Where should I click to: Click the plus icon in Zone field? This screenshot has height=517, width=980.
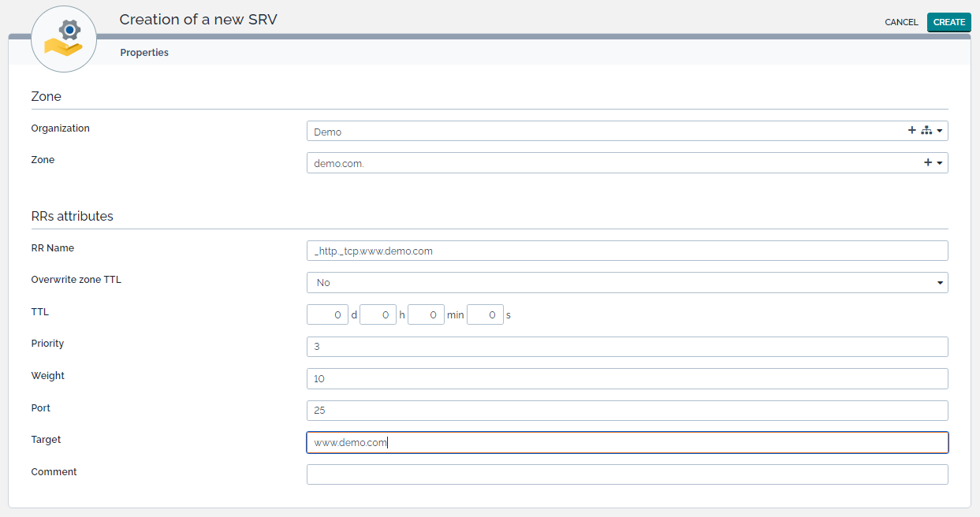pos(928,162)
